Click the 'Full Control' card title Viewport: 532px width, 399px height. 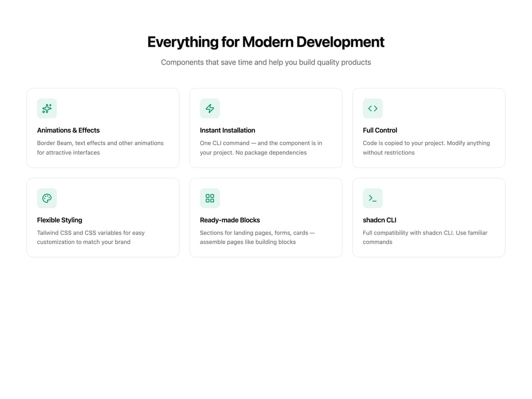380,130
